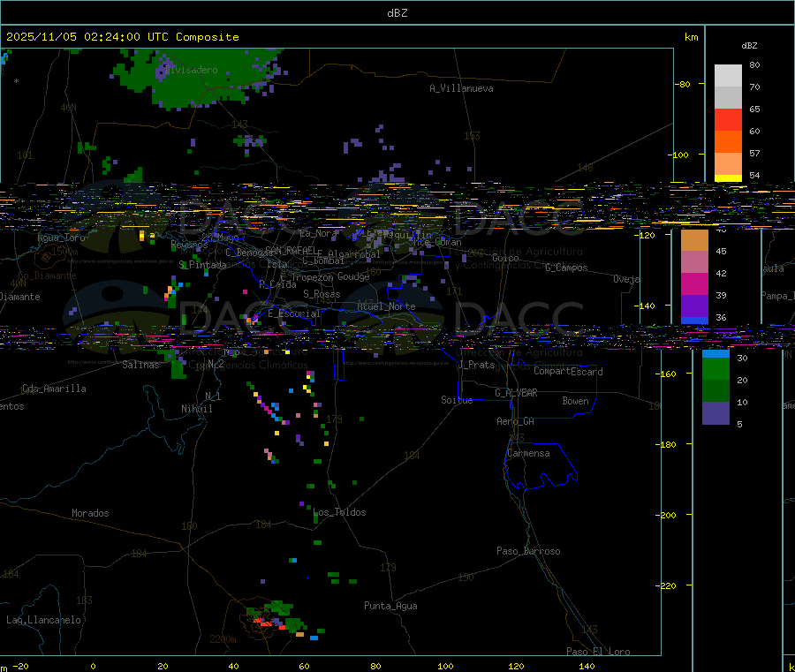
Task: Click the dBZ label above the color legend
Action: click(x=749, y=46)
